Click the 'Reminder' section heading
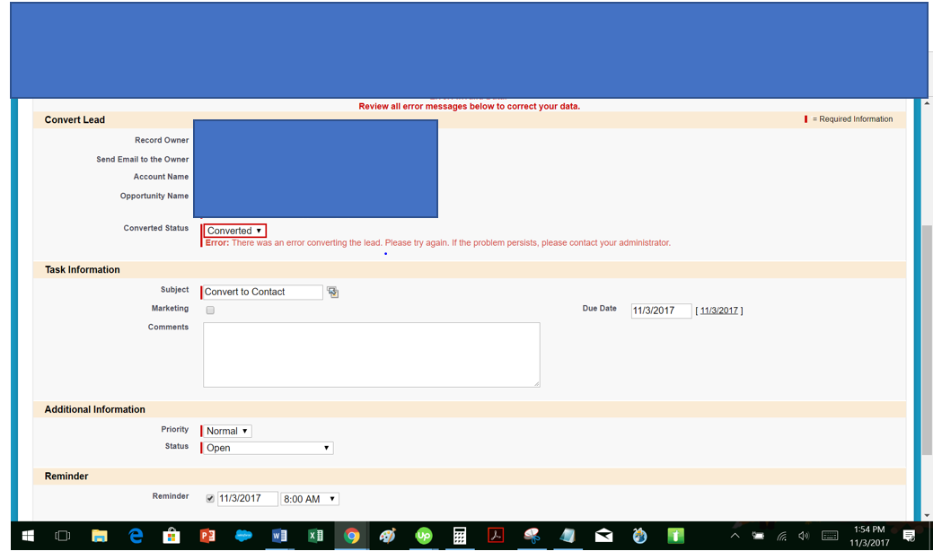The image size is (942, 560). 66,477
